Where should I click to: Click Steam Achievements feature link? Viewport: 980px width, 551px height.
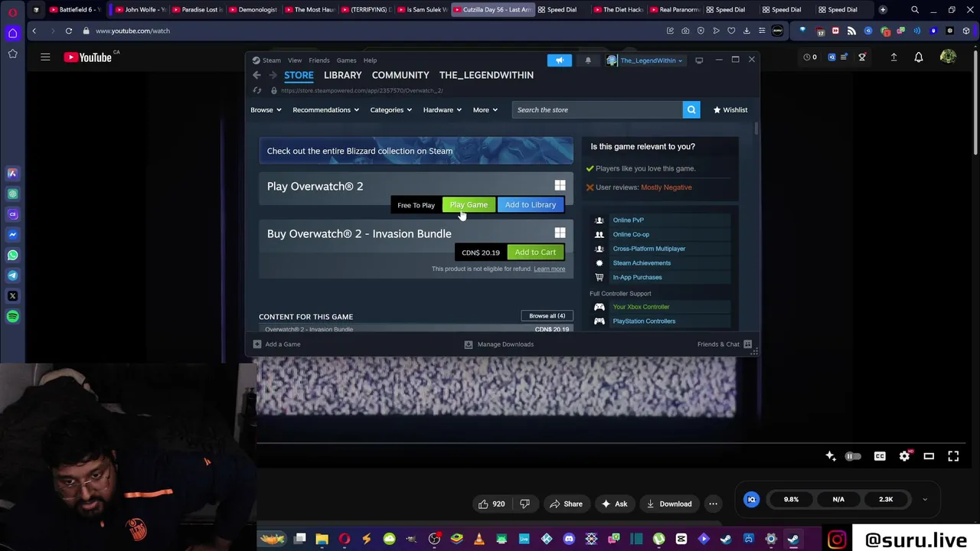pos(642,263)
